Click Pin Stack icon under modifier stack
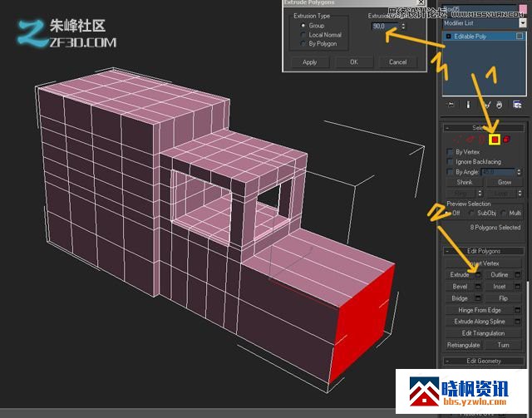532x418 pixels. click(451, 105)
